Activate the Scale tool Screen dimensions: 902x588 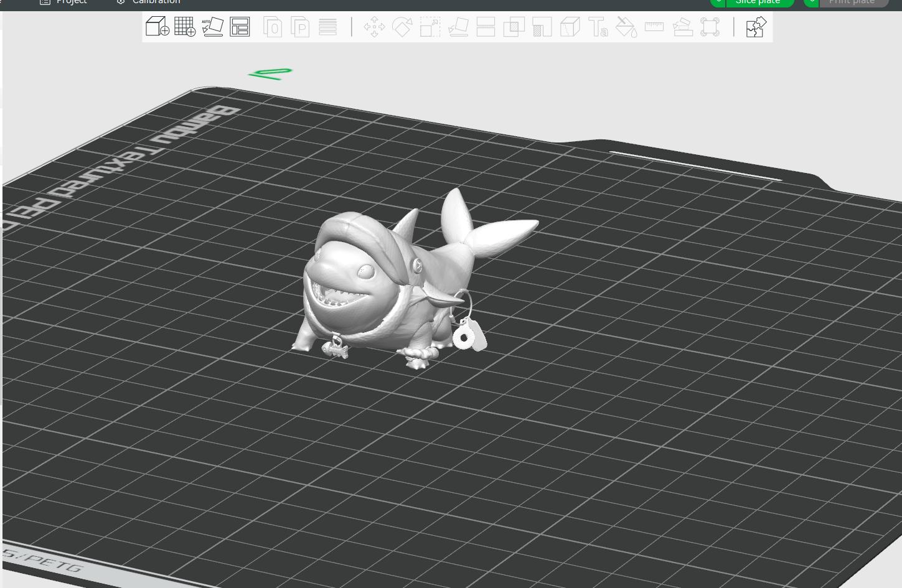(430, 27)
